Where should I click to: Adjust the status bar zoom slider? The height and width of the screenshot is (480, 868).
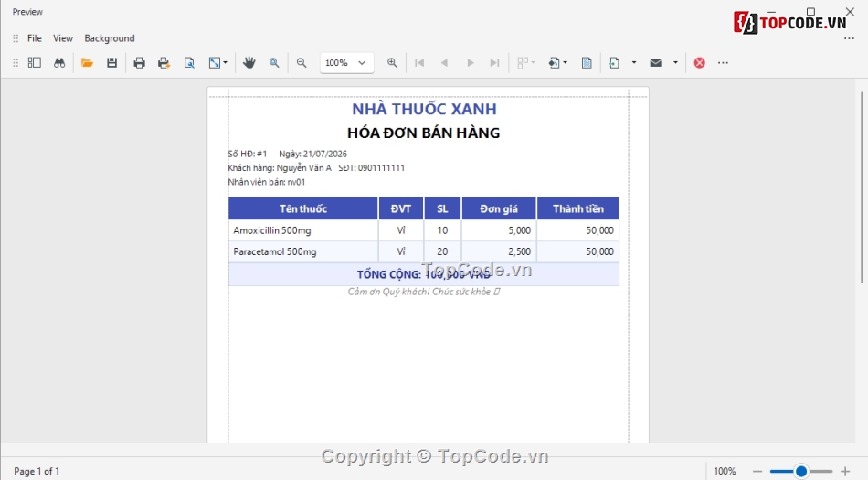(x=801, y=471)
